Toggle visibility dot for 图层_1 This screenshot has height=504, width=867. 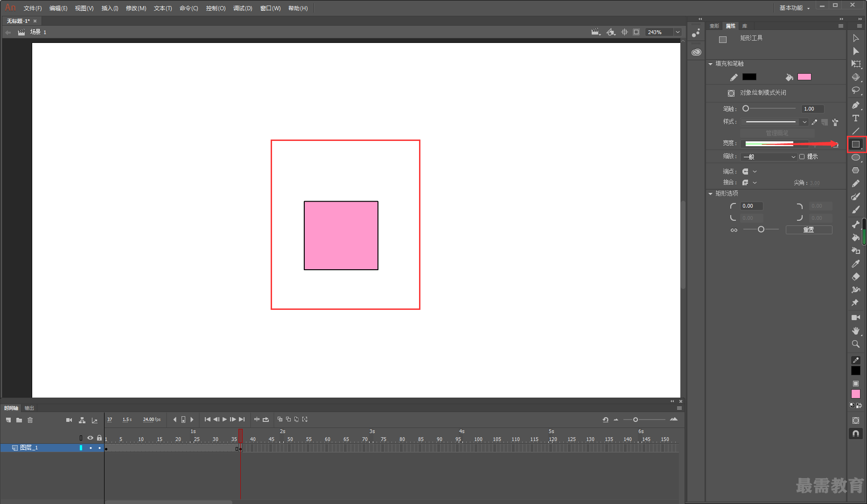coord(91,448)
